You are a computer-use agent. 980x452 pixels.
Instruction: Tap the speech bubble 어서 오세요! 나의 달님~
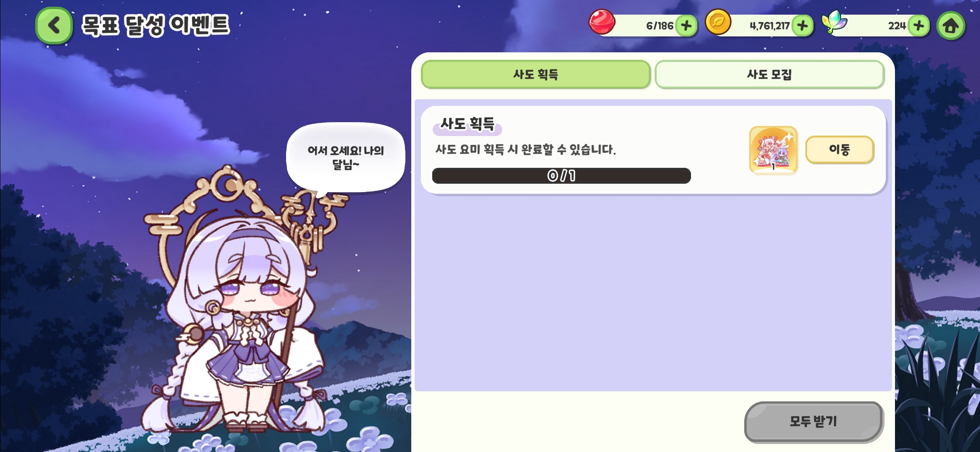click(346, 157)
